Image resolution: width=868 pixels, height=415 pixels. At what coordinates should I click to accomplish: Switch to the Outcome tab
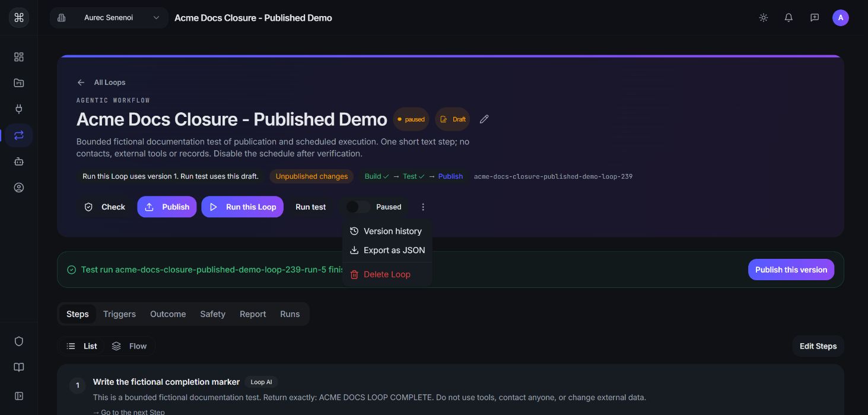click(168, 314)
